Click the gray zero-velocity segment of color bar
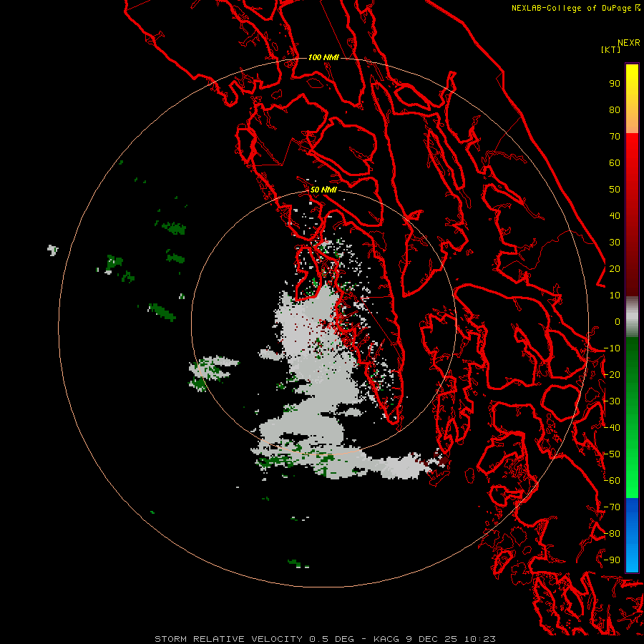 tap(632, 317)
